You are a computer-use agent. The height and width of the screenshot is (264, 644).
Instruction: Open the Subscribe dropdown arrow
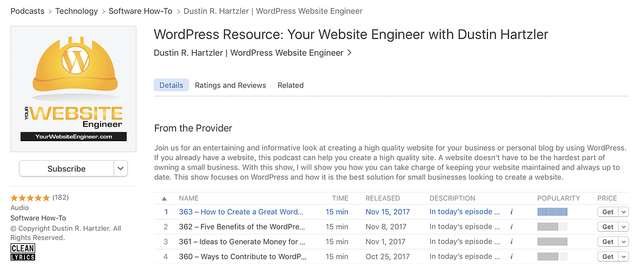[121, 169]
